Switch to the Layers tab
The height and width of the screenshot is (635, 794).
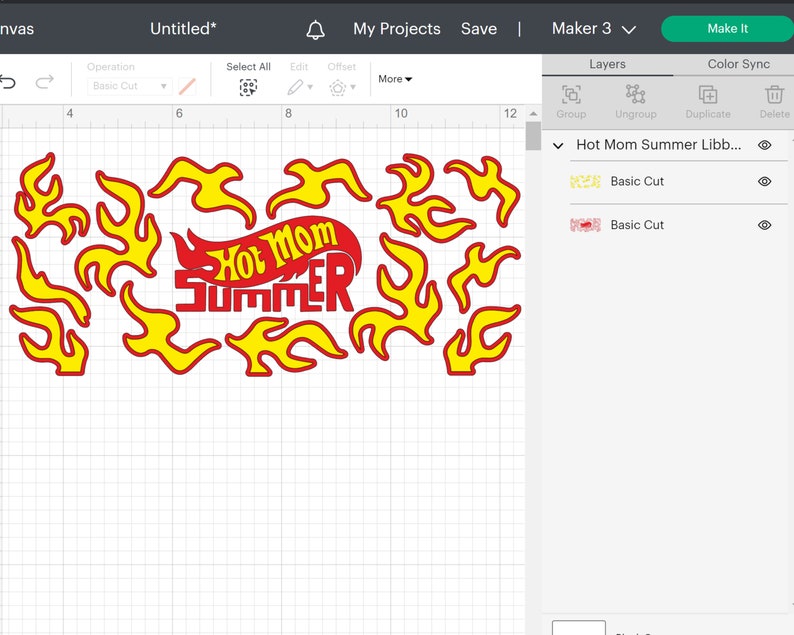(x=607, y=64)
